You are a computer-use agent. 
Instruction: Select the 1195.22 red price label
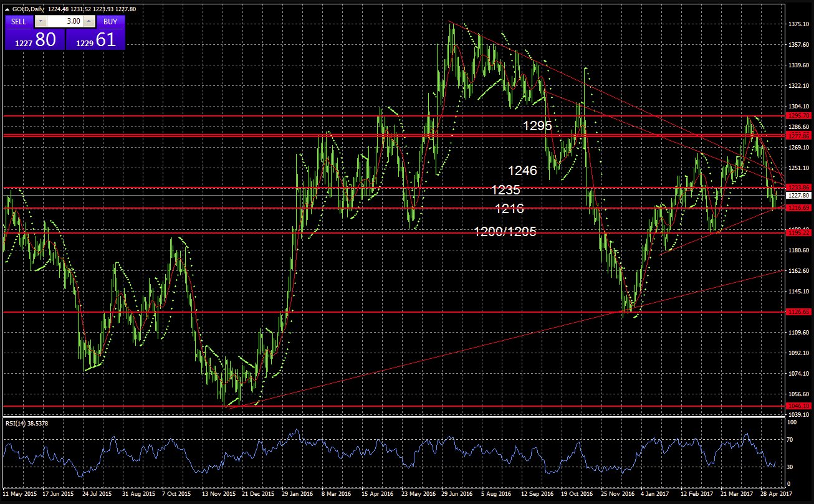pyautogui.click(x=798, y=232)
